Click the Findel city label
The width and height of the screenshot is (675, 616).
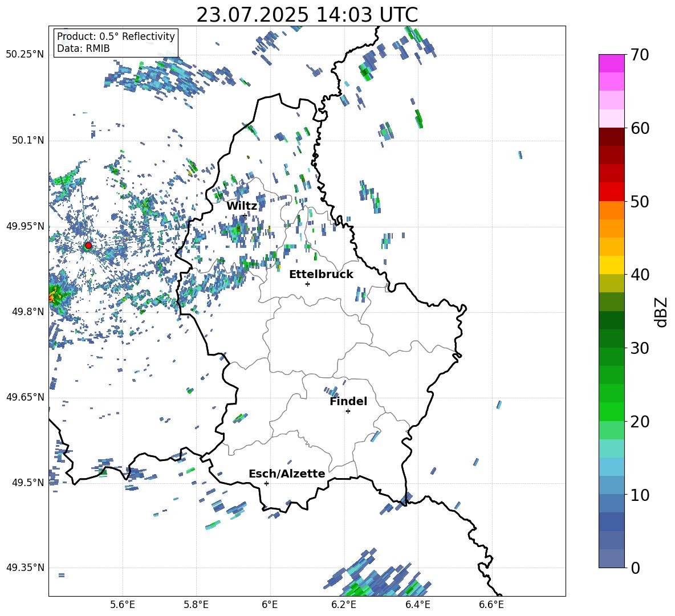point(348,401)
